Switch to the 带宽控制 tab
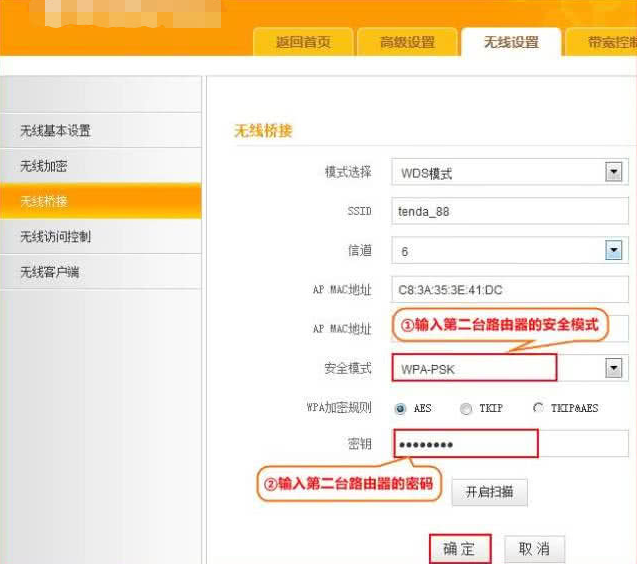Screen dimensions: 640x564 (x=606, y=42)
